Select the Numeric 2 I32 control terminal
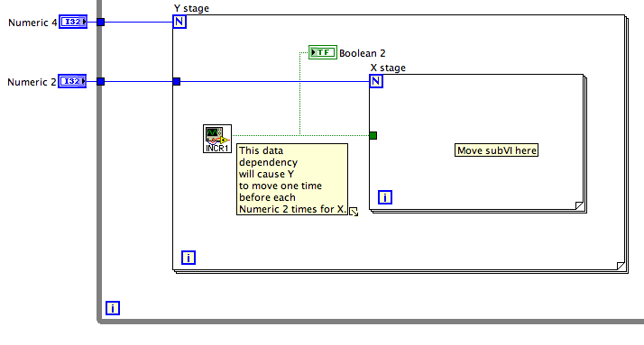Viewport: 644px width, 345px height. [72, 81]
